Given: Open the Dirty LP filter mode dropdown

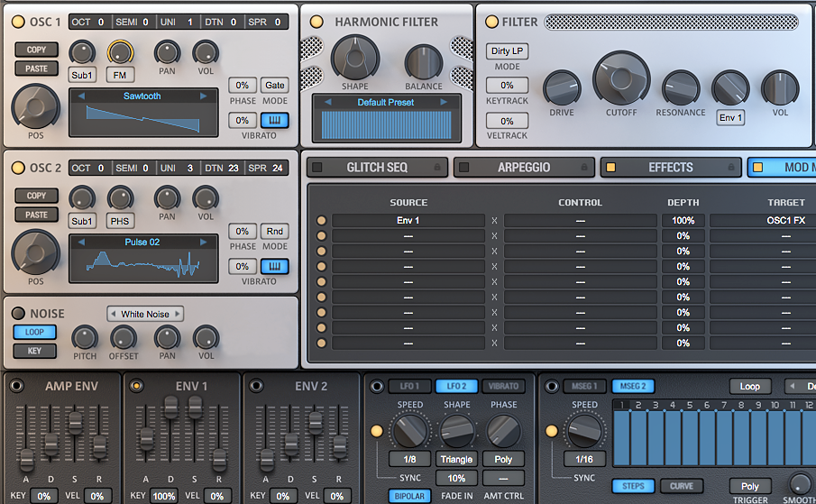Looking at the screenshot, I should pos(507,51).
